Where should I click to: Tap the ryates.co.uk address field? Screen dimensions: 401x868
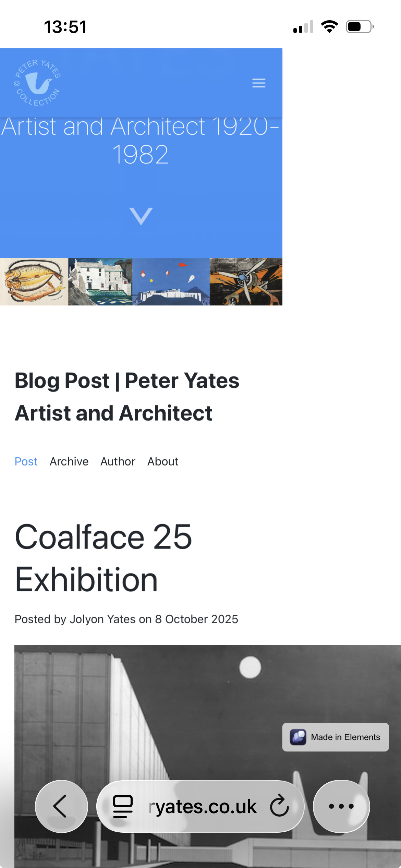(202, 806)
